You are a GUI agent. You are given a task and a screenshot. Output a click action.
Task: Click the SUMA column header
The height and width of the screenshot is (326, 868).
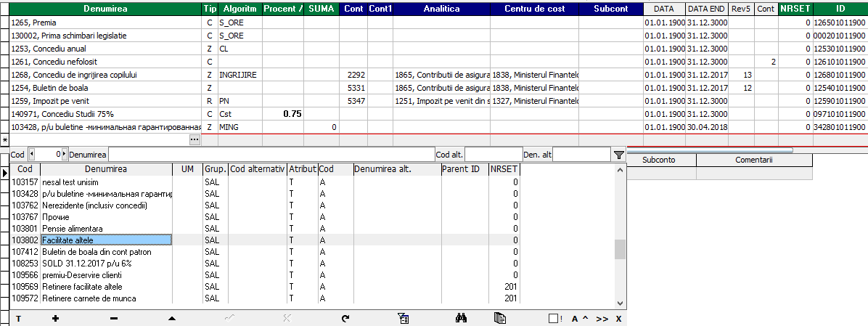[321, 9]
